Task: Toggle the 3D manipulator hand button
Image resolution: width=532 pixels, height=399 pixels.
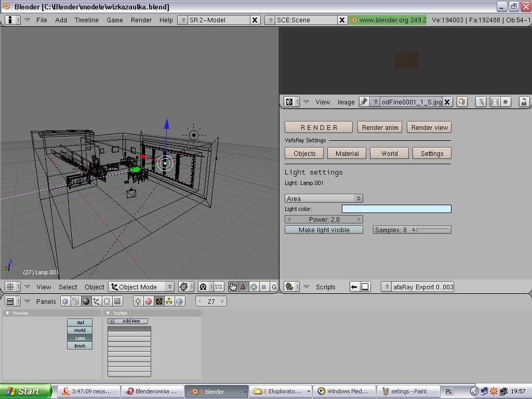Action: point(233,287)
